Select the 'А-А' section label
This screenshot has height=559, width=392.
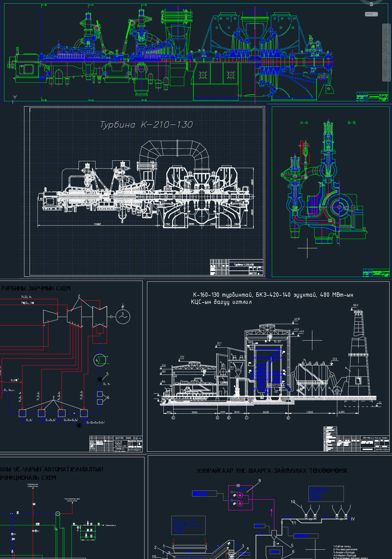(x=304, y=123)
